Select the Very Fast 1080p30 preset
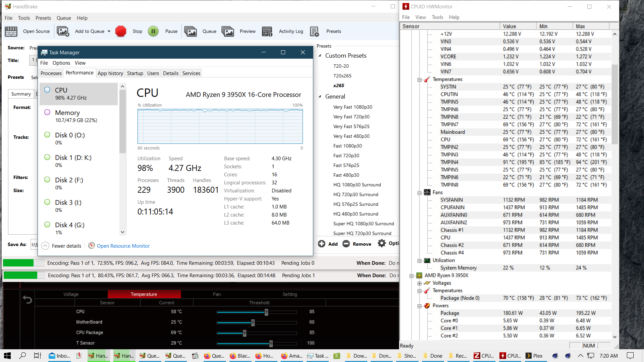The height and width of the screenshot is (362, 644). tap(353, 107)
